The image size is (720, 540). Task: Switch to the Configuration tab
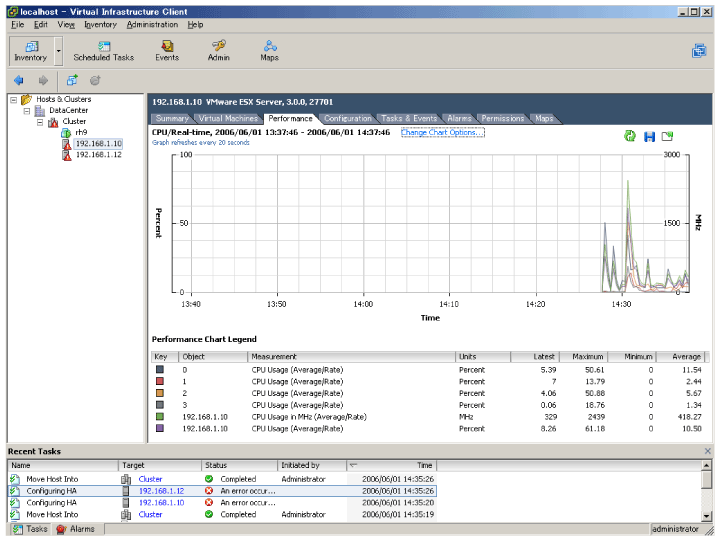tap(348, 118)
